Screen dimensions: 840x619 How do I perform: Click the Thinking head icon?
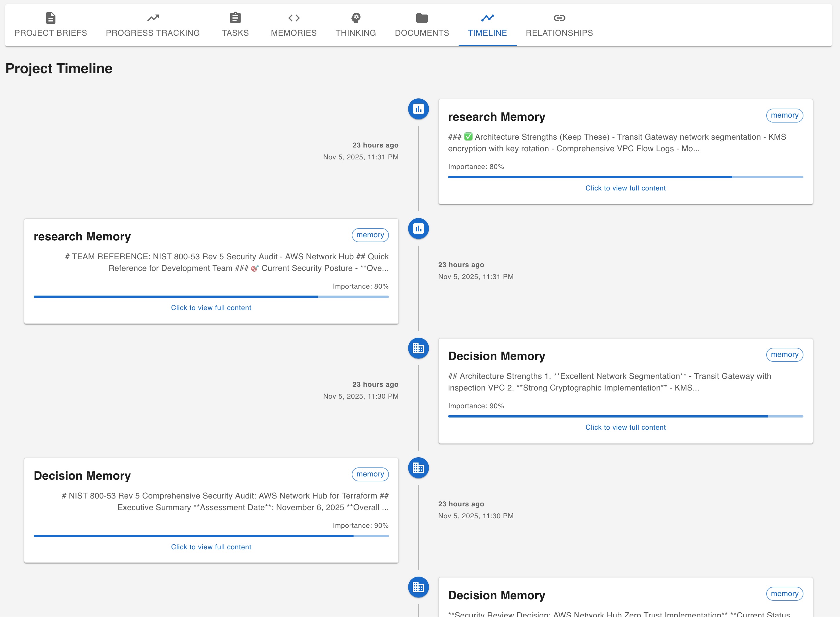[x=356, y=18]
